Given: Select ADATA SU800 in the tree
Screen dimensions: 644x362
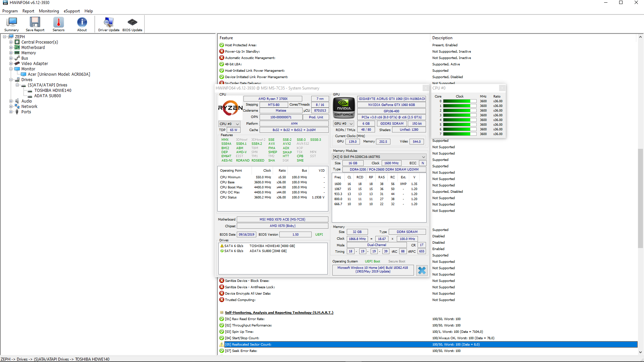Looking at the screenshot, I should pyautogui.click(x=48, y=96).
